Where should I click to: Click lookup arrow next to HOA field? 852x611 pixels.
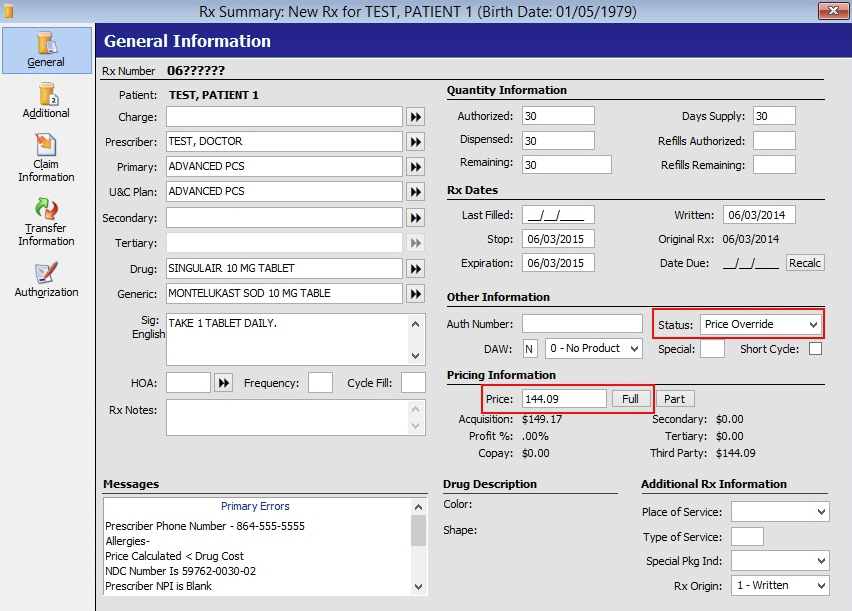(223, 383)
